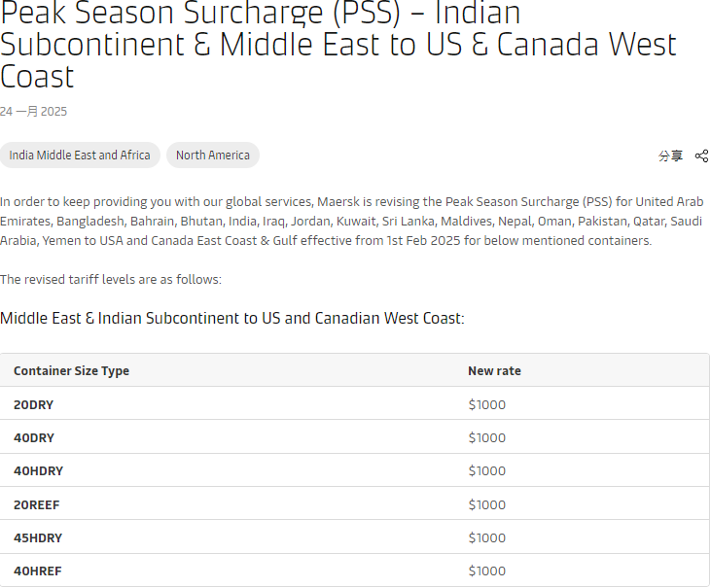Click the 分享 share label

(x=670, y=156)
